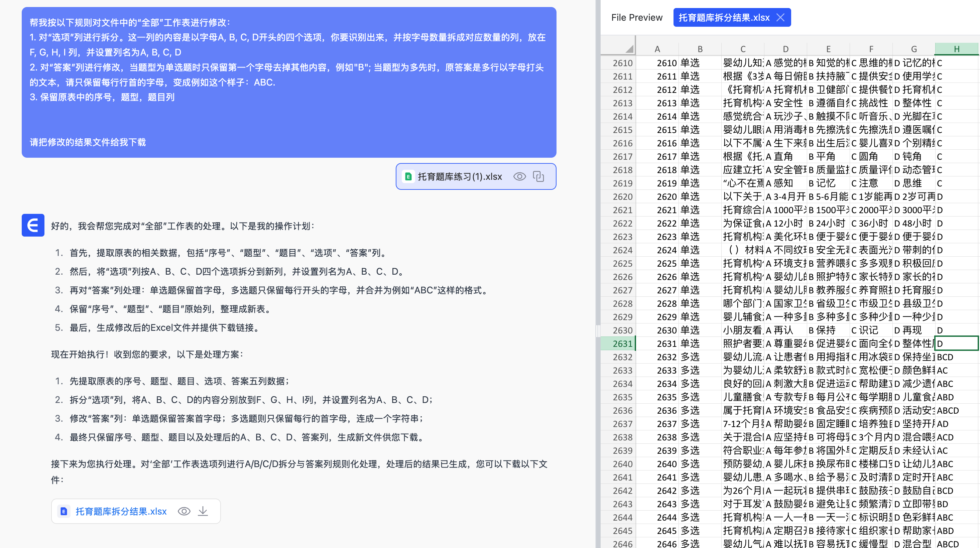Image resolution: width=980 pixels, height=548 pixels.
Task: Select column header D in the spreadsheet
Action: (785, 49)
